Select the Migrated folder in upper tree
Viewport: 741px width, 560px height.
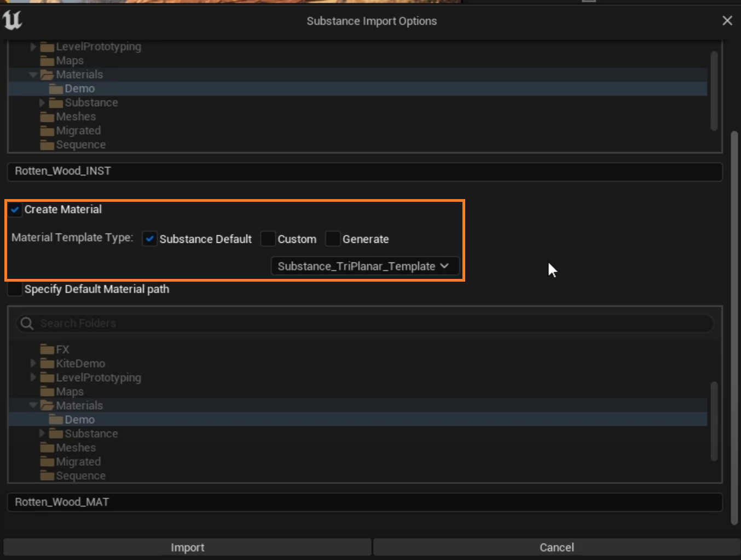(x=78, y=131)
